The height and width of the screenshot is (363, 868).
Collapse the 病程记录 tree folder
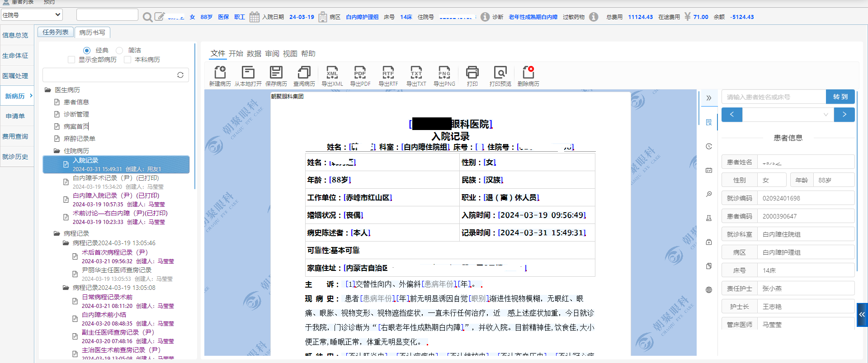coord(57,233)
